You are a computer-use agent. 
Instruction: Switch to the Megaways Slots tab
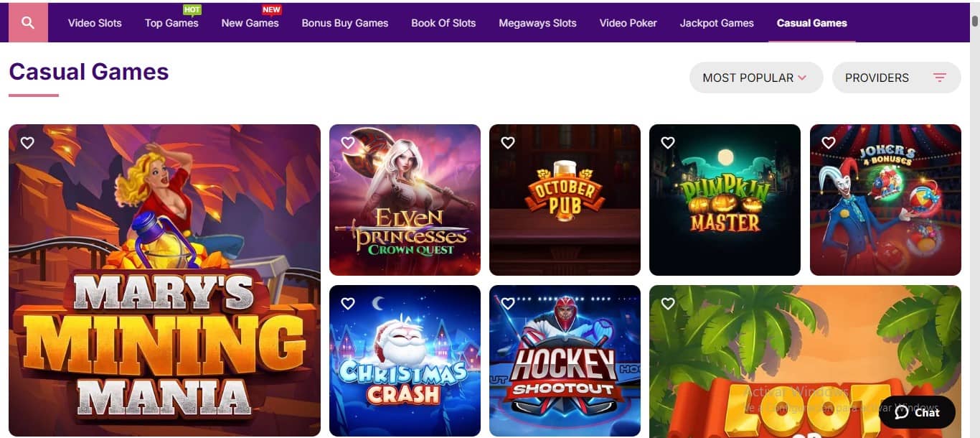pos(537,23)
